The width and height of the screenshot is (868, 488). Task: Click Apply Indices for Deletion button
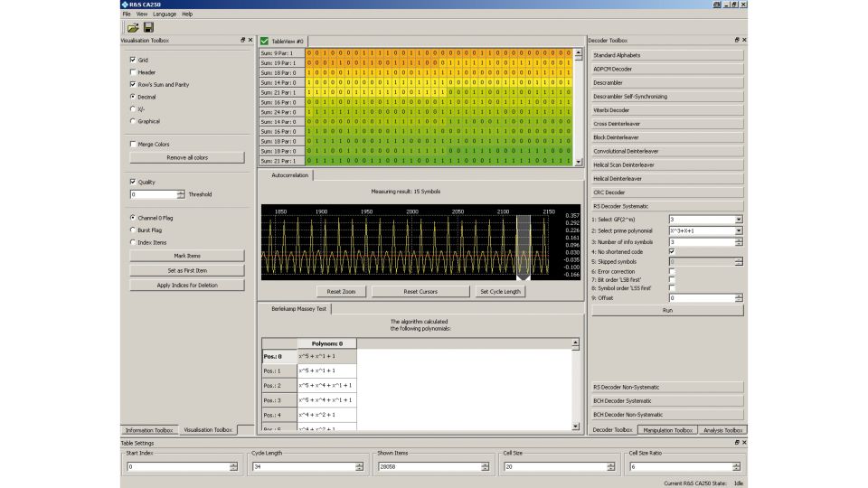tap(187, 285)
